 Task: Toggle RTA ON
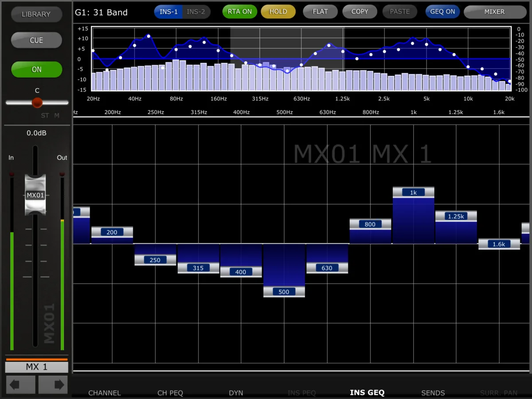(240, 12)
